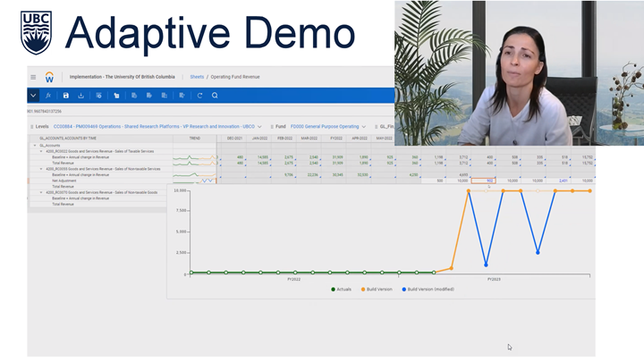
Task: Select the Net Adjustment row label
Action: point(64,181)
